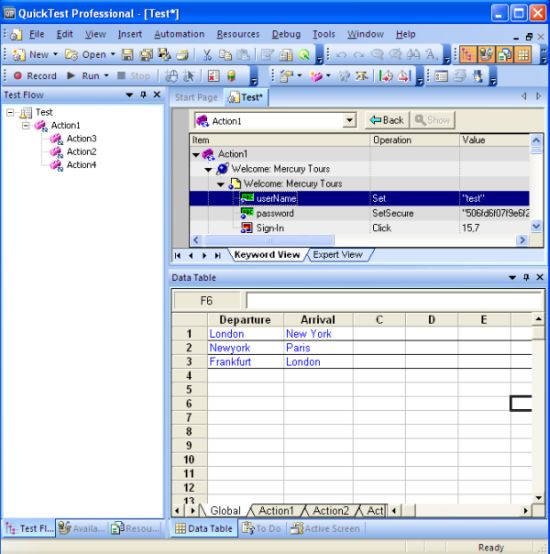The width and height of the screenshot is (550, 554).
Task: Click the Start Transaction icon
Action: coord(385,76)
